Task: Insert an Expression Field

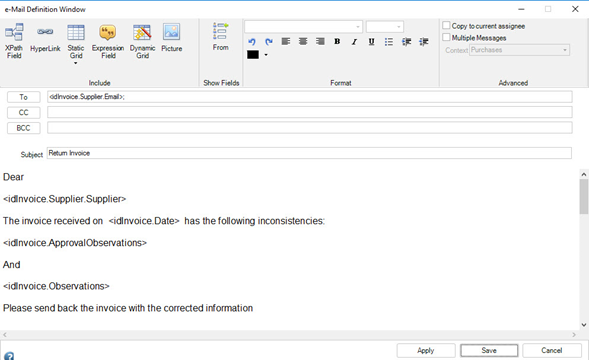Action: 108,41
